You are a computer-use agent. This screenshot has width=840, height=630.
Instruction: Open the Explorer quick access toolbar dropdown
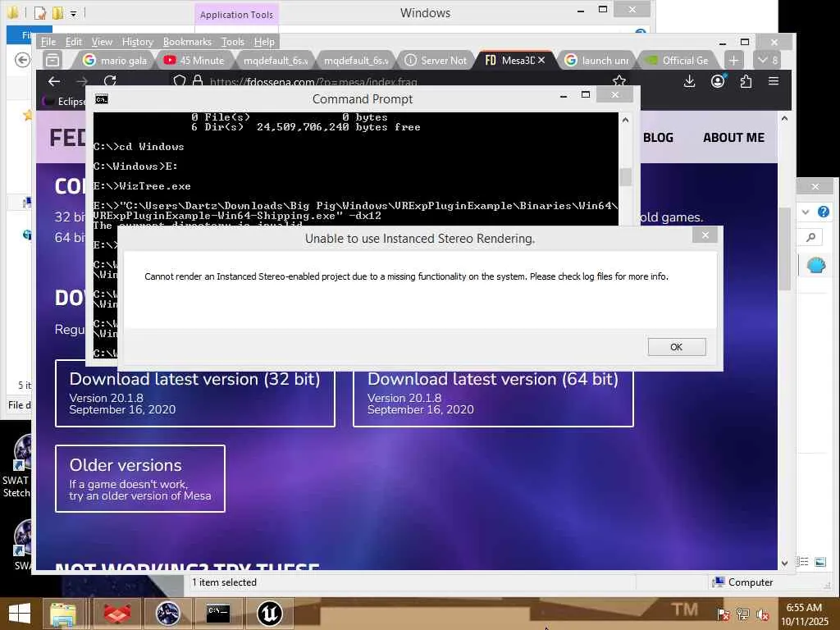point(73,13)
